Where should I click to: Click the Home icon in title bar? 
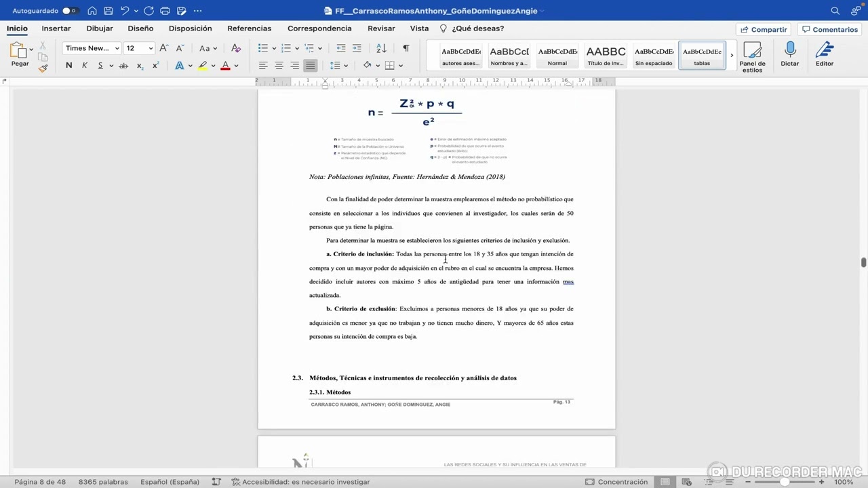point(92,11)
